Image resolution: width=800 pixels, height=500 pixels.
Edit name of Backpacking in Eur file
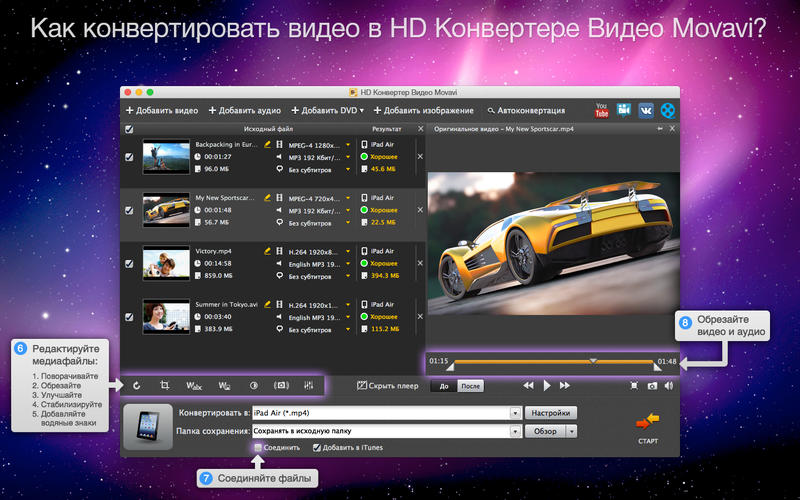tap(267, 144)
